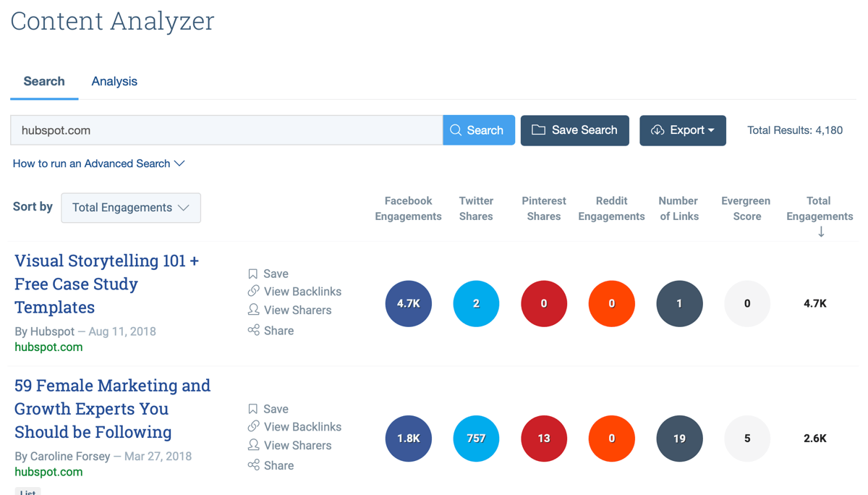Click Reddit circle for 59 Female Marketing article
The width and height of the screenshot is (868, 495).
(612, 439)
